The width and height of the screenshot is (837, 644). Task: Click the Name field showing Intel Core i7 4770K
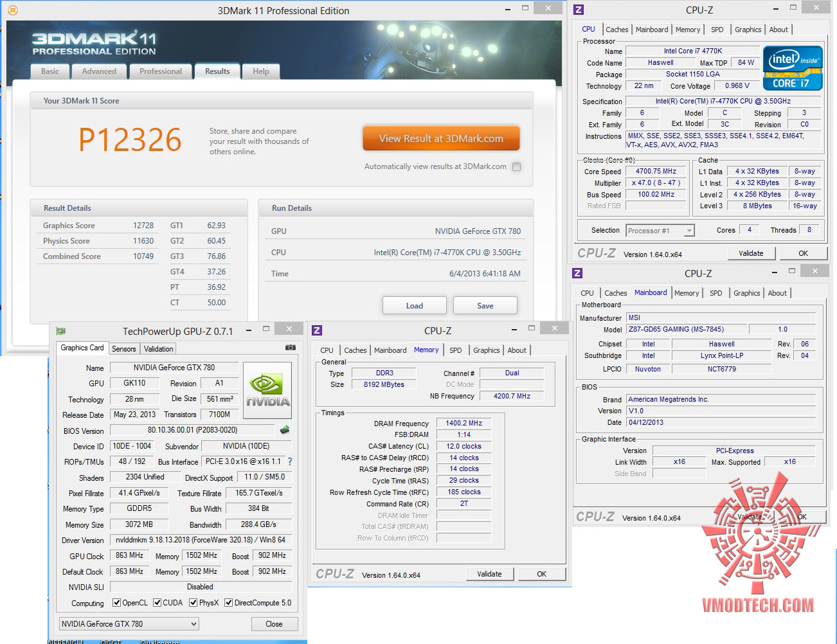[693, 51]
